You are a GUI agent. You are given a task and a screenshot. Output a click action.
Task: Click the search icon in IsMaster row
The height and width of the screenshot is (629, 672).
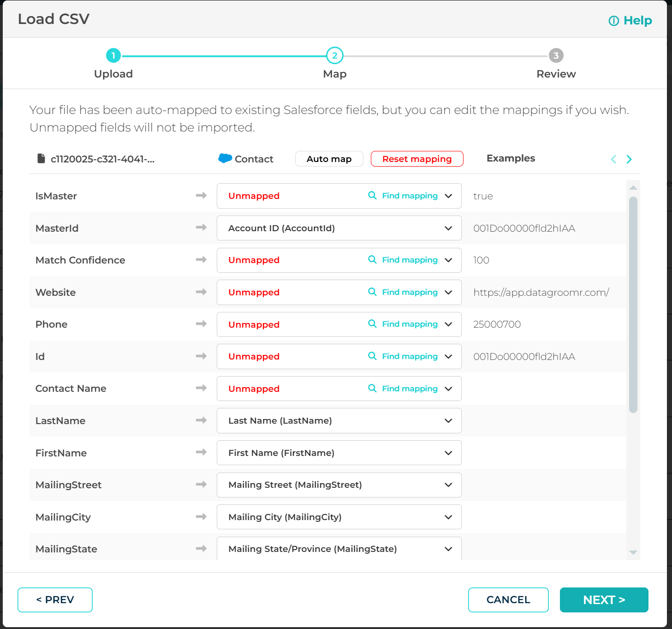point(372,195)
